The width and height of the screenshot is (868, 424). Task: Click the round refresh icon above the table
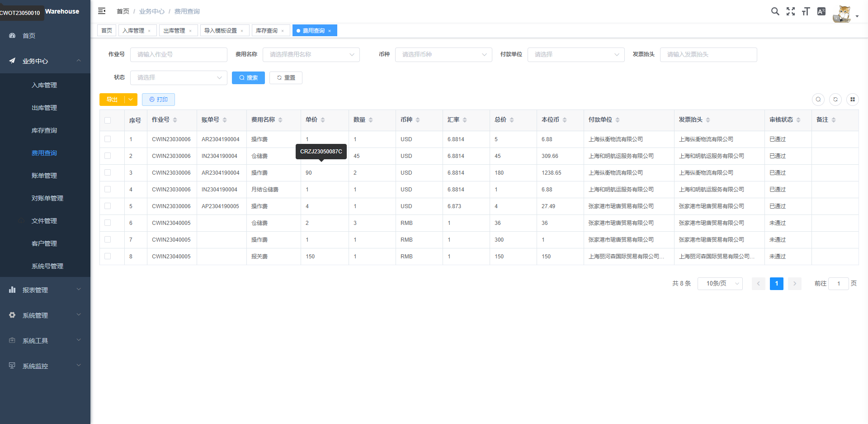(835, 100)
